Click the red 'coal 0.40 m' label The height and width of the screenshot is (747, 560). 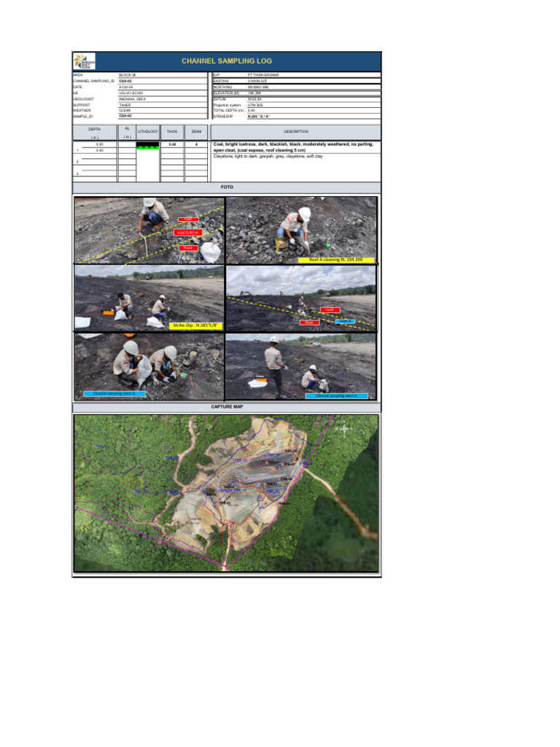tap(188, 233)
